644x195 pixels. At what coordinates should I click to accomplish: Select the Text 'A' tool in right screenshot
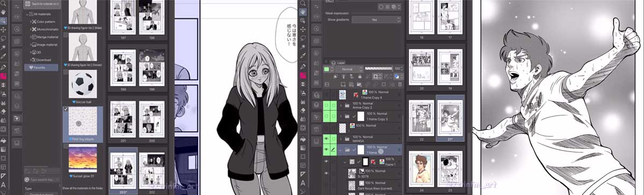pos(303,184)
